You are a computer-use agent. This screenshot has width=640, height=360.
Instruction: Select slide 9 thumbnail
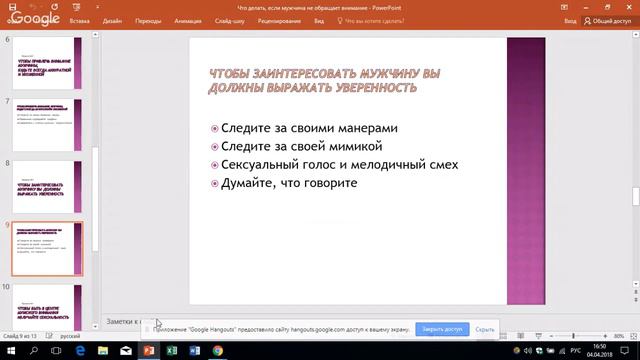47,249
